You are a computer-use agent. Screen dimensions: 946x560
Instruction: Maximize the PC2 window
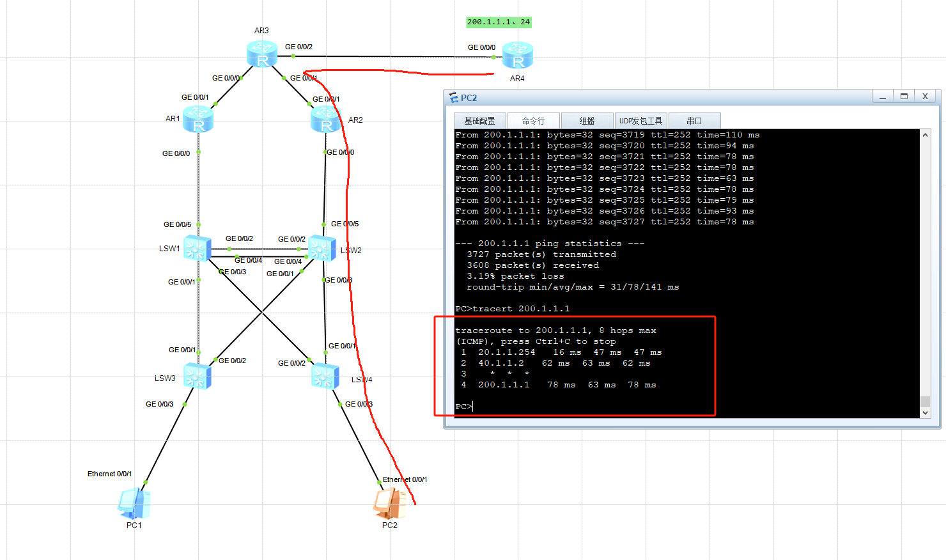[904, 97]
